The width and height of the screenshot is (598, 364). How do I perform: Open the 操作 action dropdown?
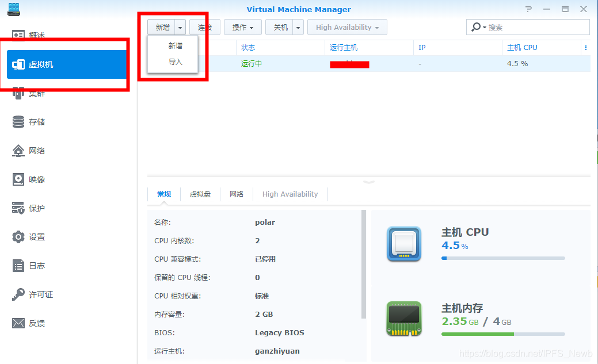point(242,28)
